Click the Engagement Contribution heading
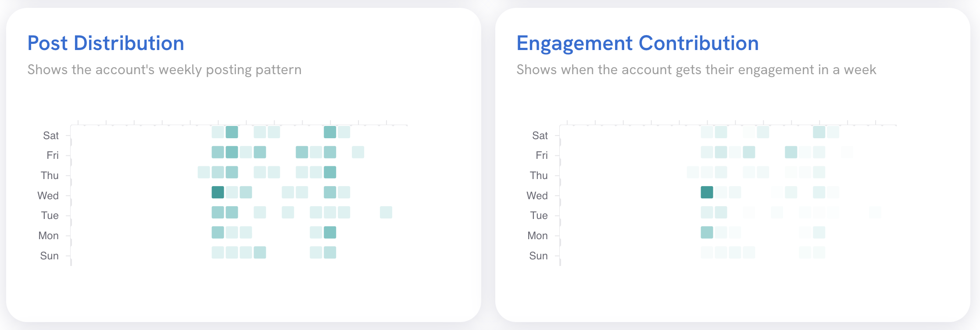Image resolution: width=980 pixels, height=330 pixels. tap(637, 43)
